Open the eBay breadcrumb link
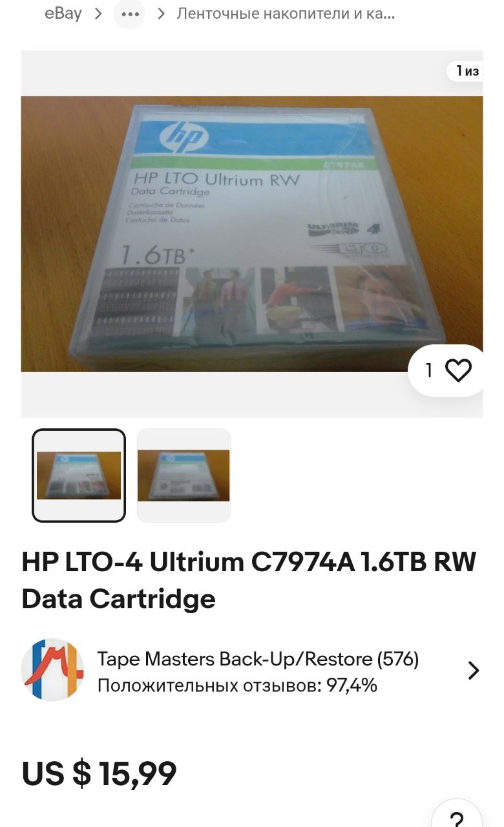The height and width of the screenshot is (827, 504). tap(63, 14)
